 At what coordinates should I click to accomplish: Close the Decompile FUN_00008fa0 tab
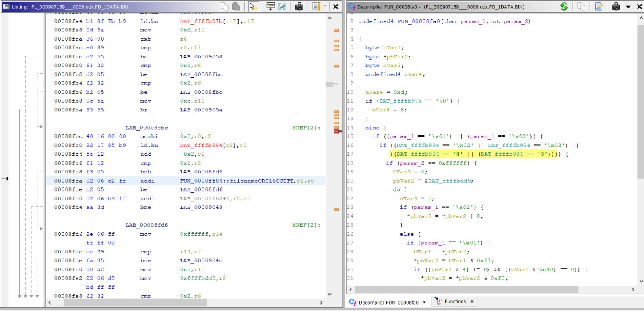pyautogui.click(x=424, y=302)
